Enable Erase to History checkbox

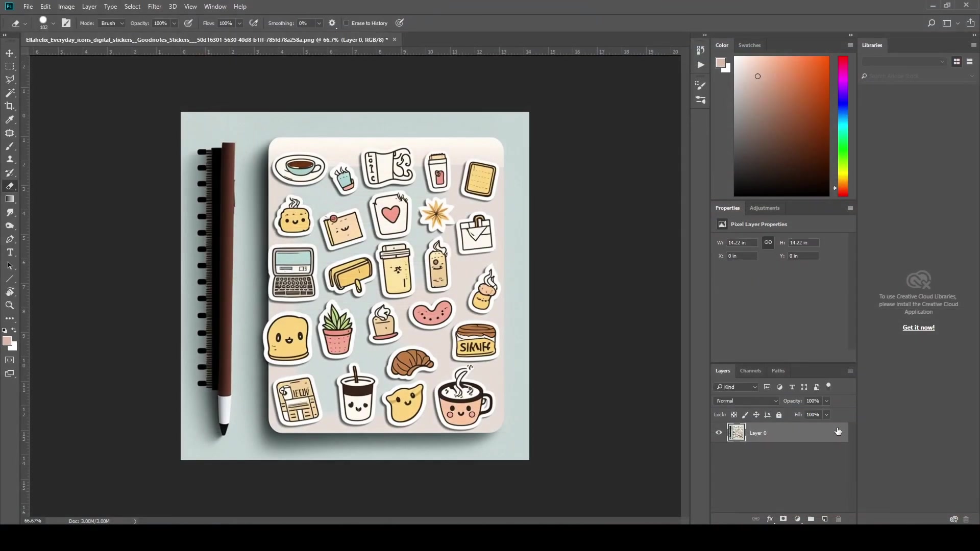(347, 23)
